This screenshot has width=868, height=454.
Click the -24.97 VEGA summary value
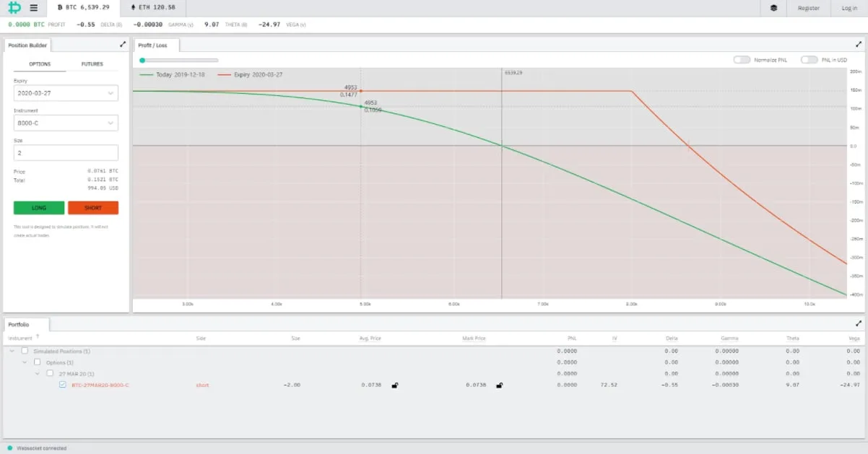coord(271,24)
